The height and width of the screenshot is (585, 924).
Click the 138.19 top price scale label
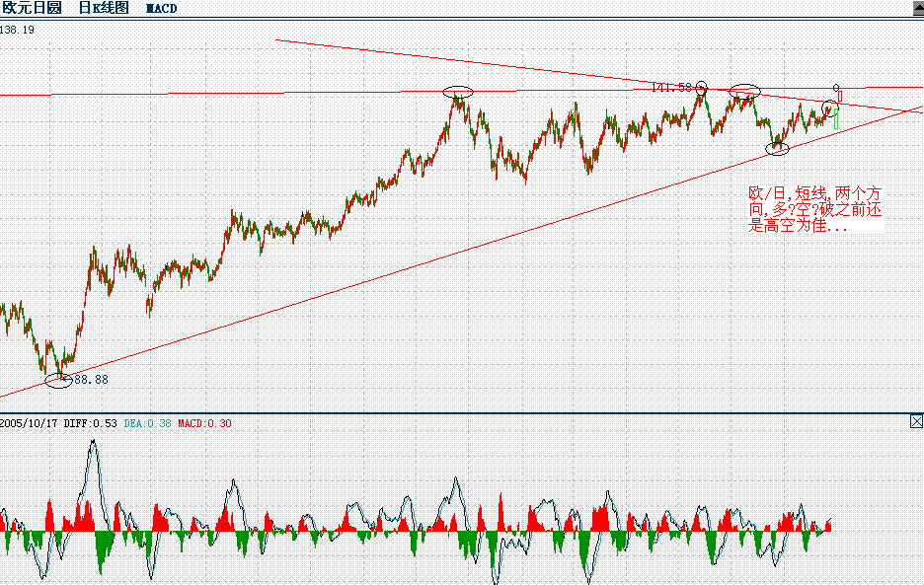pos(15,31)
